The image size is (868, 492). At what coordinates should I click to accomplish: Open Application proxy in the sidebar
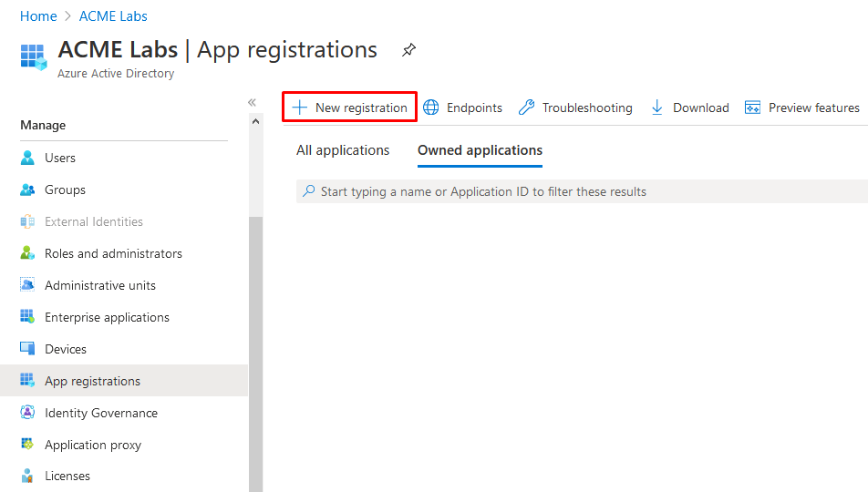coord(93,445)
